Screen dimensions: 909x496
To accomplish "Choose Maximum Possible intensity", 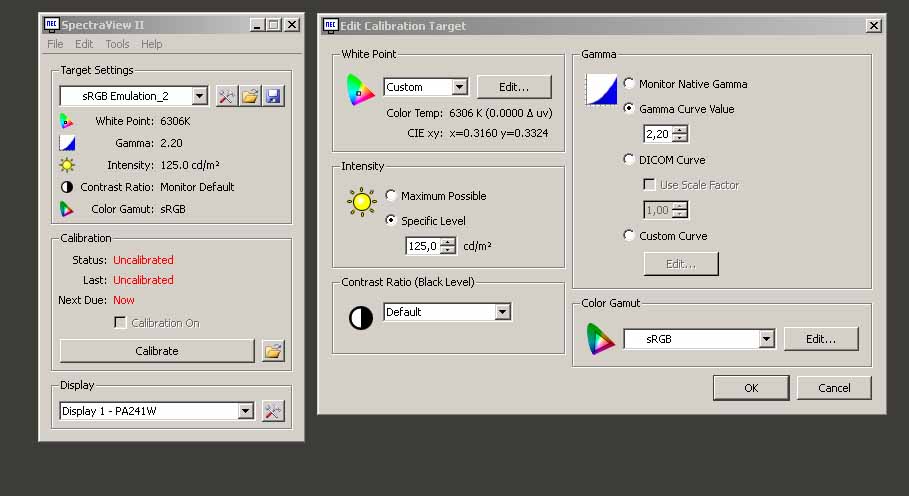I will [x=391, y=196].
